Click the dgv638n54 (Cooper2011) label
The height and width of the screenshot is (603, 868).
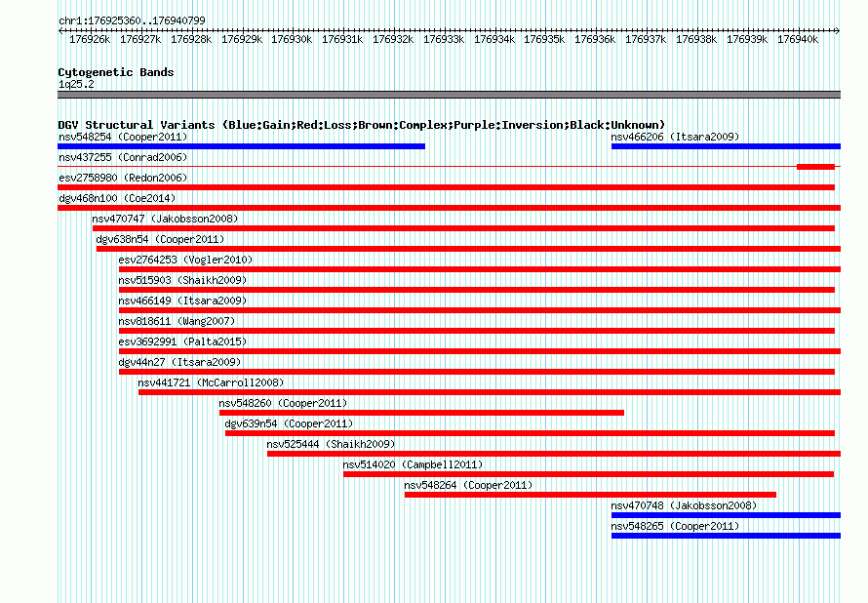[160, 239]
